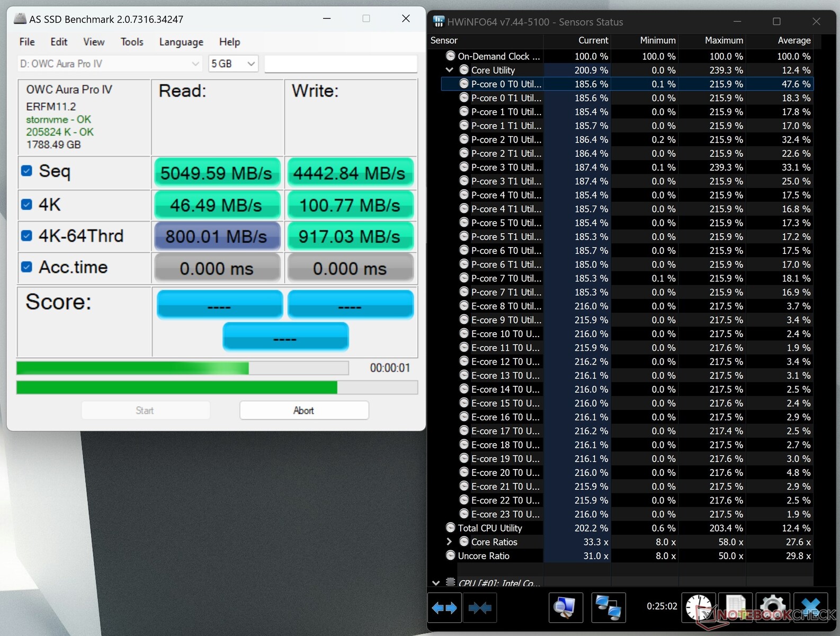Click sensor icon of P-core 0 T0 row

464,84
